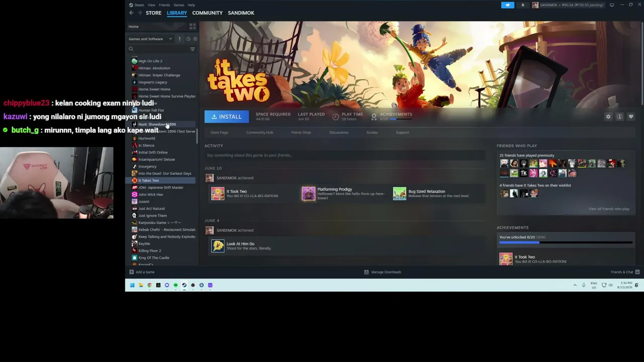Toggle the ready-to-play filter icon
The height and width of the screenshot is (362, 644).
(195, 39)
